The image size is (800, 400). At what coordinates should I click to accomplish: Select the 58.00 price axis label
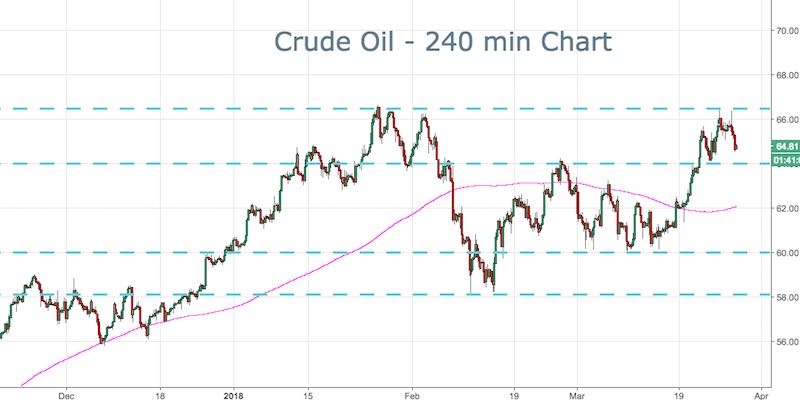[783, 297]
